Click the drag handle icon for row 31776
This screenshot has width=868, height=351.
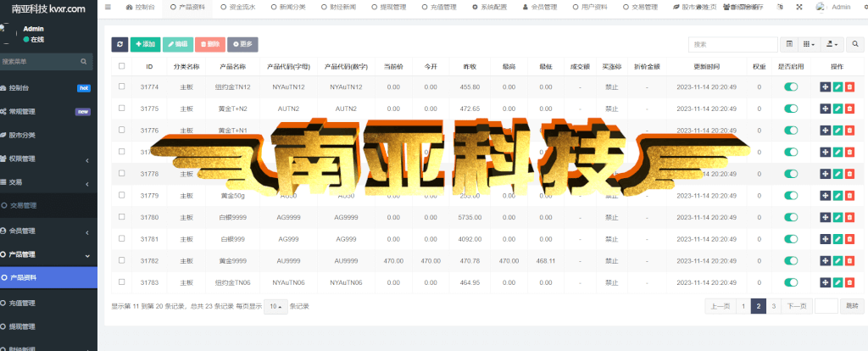(x=826, y=130)
